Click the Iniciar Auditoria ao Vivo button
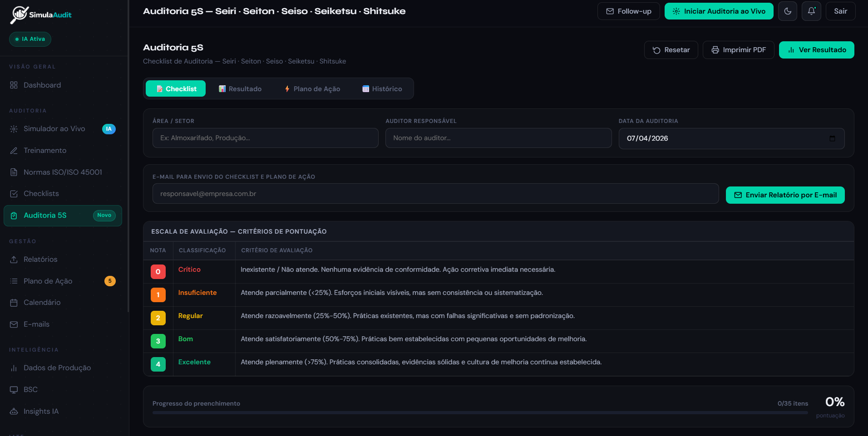 [x=719, y=11]
